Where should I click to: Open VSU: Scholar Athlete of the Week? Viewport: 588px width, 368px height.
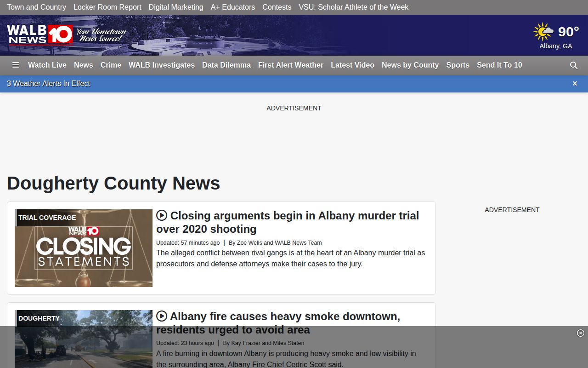[354, 7]
